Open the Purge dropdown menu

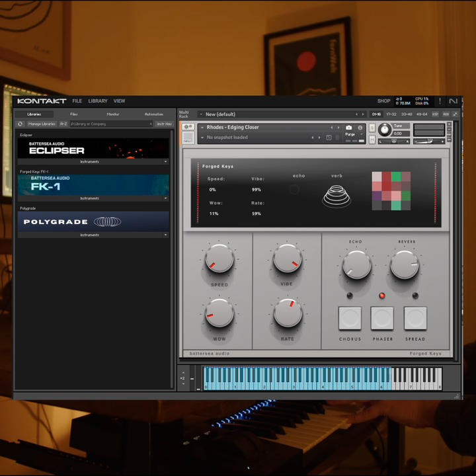(351, 134)
